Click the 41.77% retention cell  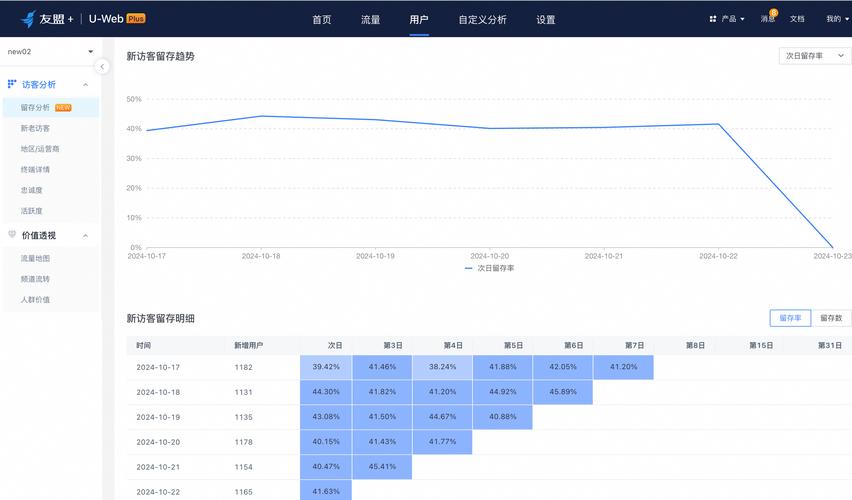[442, 442]
